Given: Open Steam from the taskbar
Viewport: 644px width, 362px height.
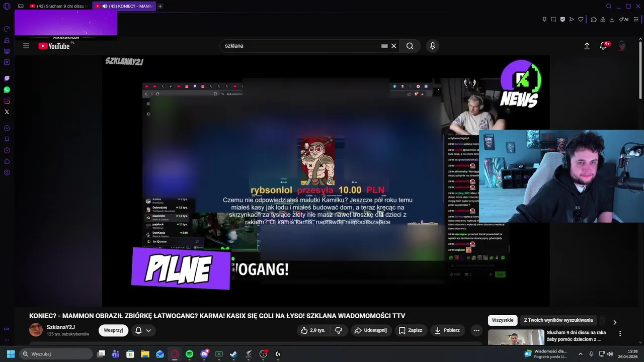Looking at the screenshot, I should (233, 354).
